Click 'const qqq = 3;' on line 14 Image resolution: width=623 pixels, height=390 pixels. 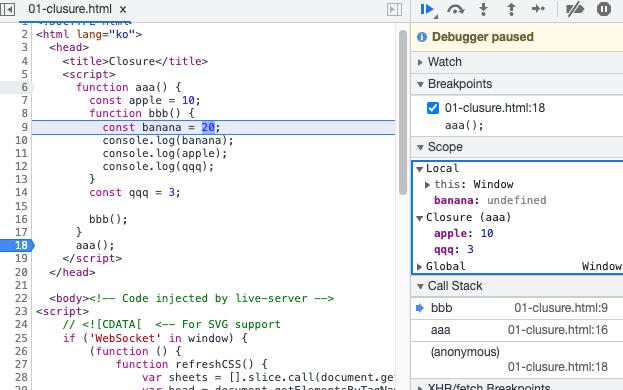click(135, 193)
